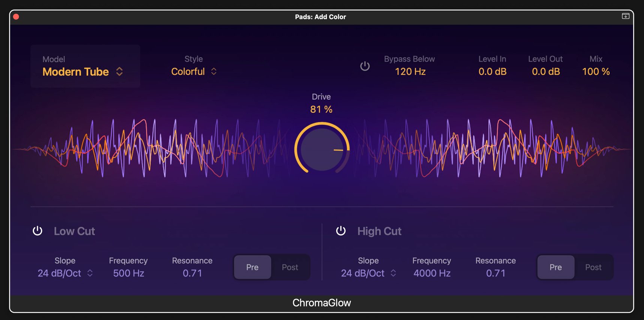Viewport: 644px width, 320px height.
Task: Click the Style chevron arrows
Action: coord(214,72)
